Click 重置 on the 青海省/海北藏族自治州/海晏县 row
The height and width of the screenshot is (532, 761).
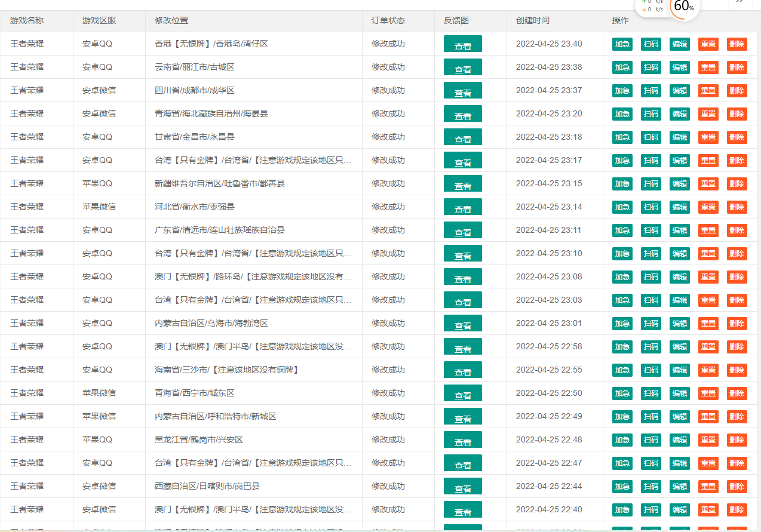[708, 114]
